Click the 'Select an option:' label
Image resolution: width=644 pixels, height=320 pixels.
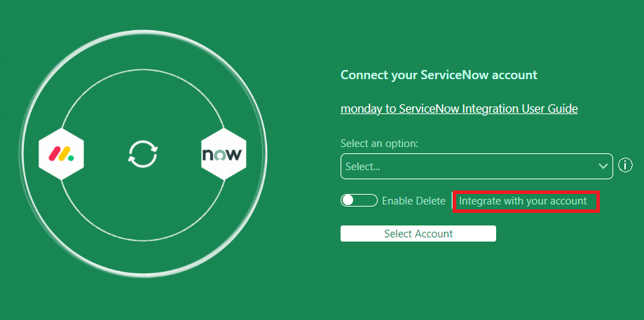(379, 144)
